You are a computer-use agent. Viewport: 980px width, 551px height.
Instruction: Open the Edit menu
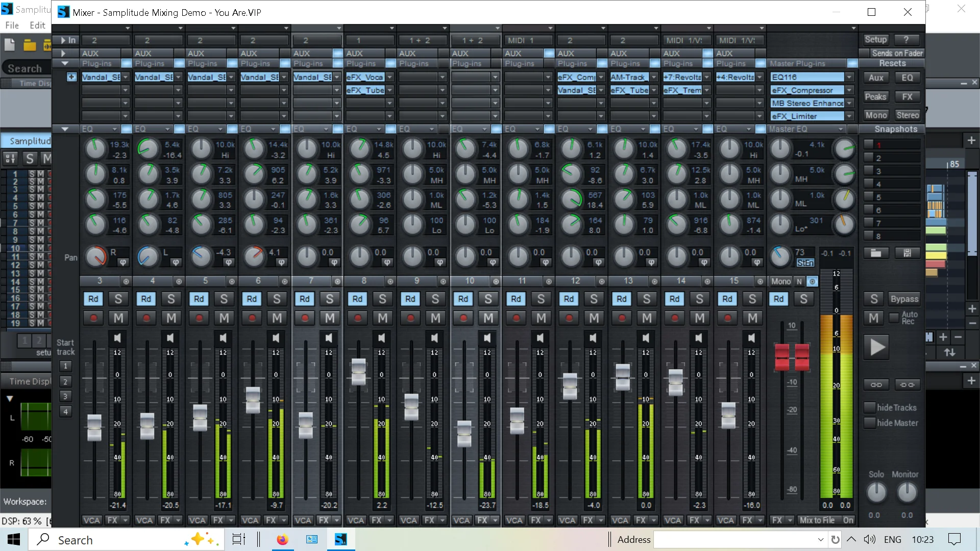pyautogui.click(x=37, y=26)
